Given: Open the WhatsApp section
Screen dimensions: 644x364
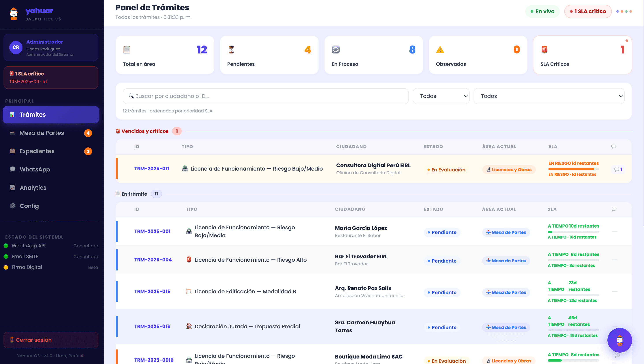Looking at the screenshot, I should coord(51,169).
